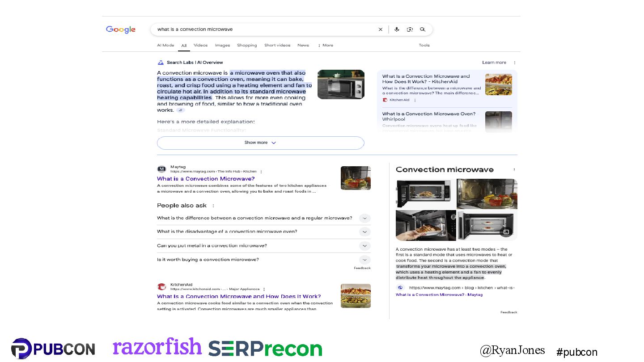Click the #pubcon hashtag text
Image resolution: width=644 pixels, height=362 pixels.
(577, 352)
